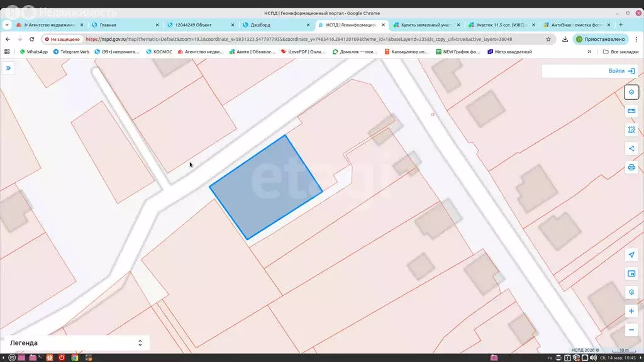Expand the left sidebar with double chevron

(x=9, y=68)
